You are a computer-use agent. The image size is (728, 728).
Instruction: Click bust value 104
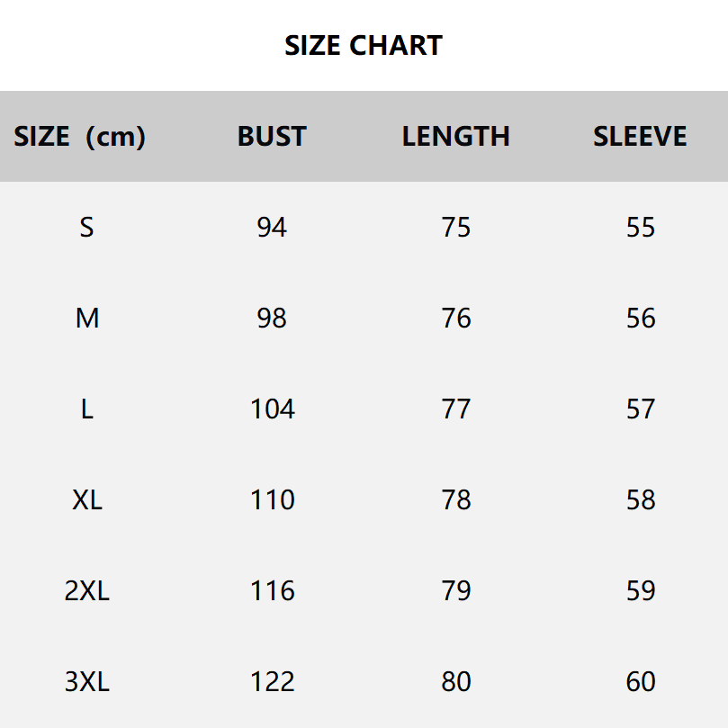click(272, 409)
